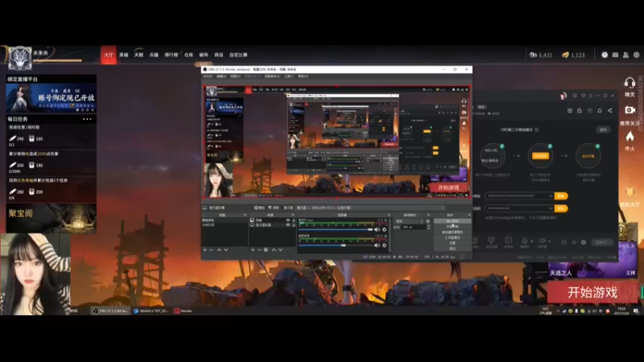Click the player avatar emblem in the game
This screenshot has height=362, width=644.
point(19,57)
